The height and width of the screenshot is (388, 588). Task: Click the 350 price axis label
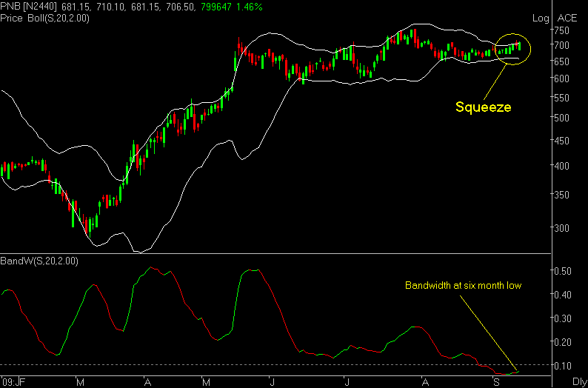pyautogui.click(x=561, y=195)
